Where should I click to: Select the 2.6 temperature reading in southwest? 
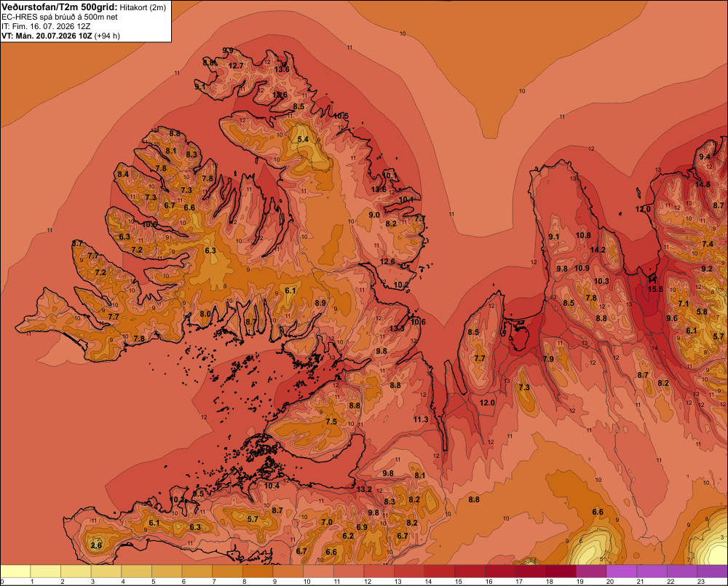pyautogui.click(x=96, y=545)
